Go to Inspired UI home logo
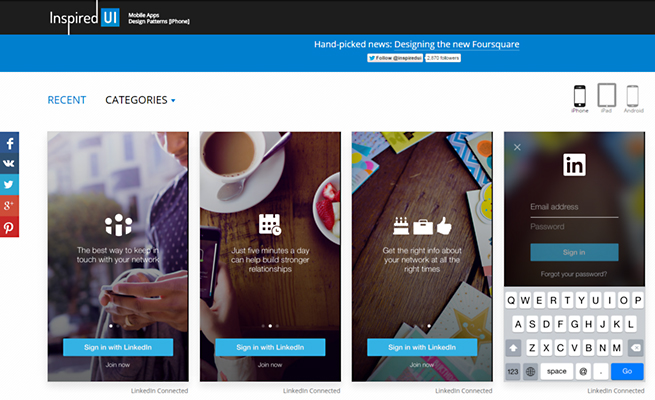The width and height of the screenshot is (655, 400). (x=85, y=18)
